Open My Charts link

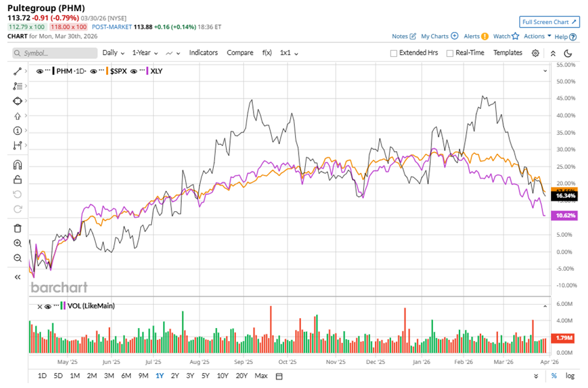439,37
